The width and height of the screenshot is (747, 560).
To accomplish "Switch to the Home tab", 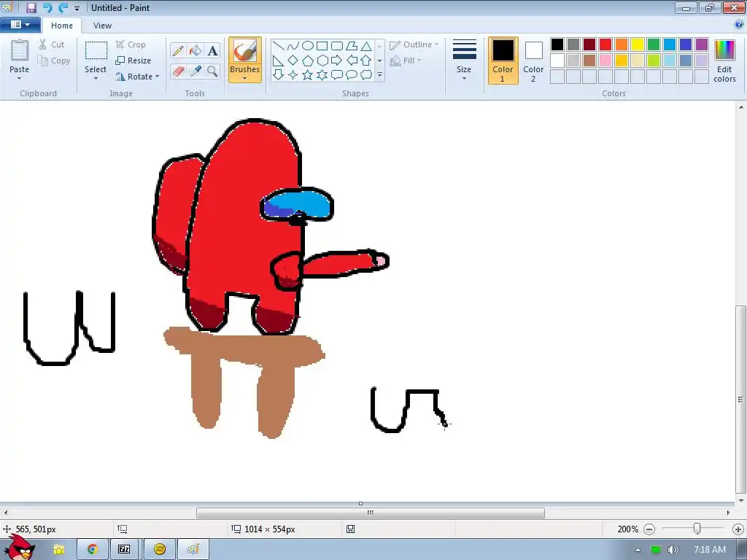I will 62,26.
